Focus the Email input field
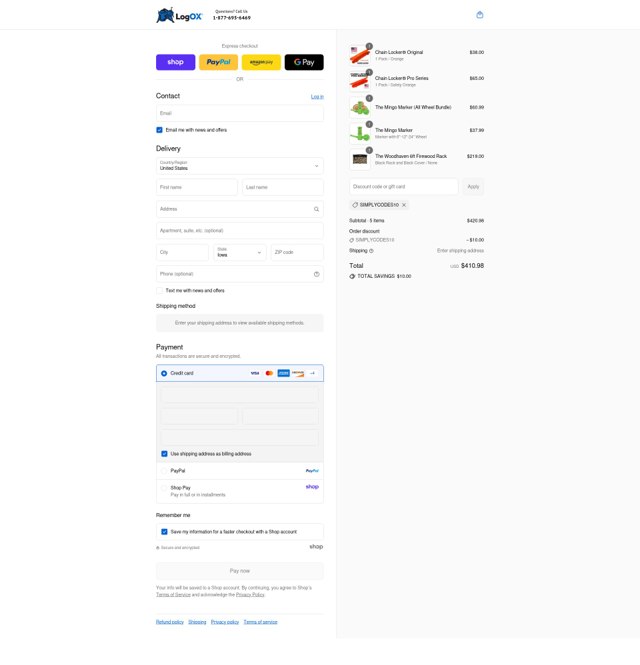The width and height of the screenshot is (640, 665). pyautogui.click(x=240, y=113)
